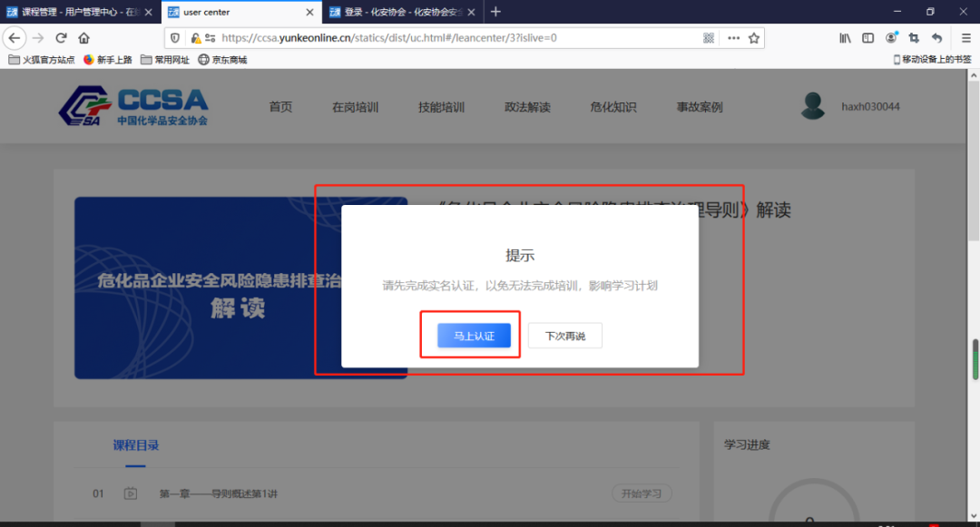Open the page actions three-dot menu
Viewport: 980px width, 527px height.
click(x=734, y=38)
